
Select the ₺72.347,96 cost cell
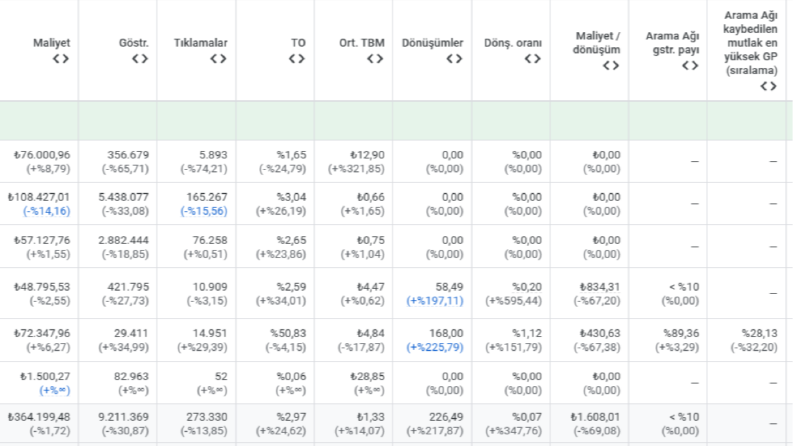click(x=42, y=333)
